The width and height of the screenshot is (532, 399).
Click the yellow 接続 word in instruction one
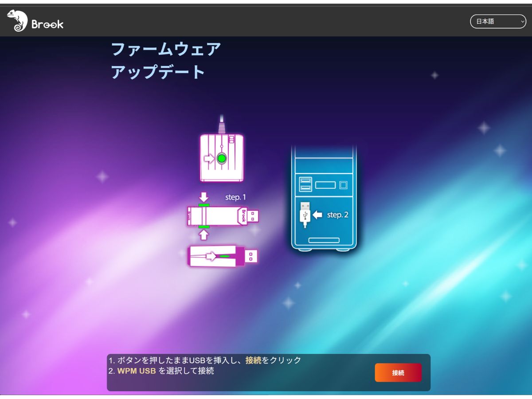pyautogui.click(x=253, y=360)
